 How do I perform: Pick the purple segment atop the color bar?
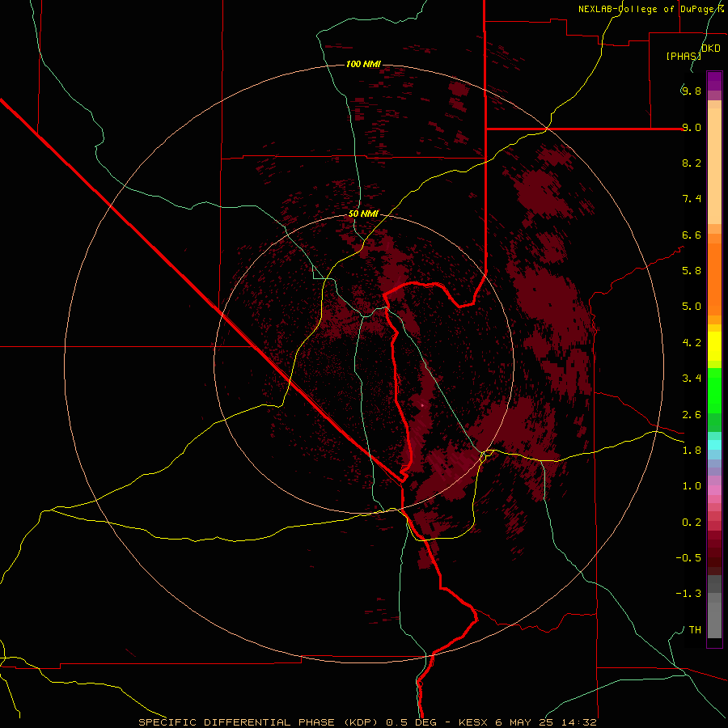[x=714, y=81]
